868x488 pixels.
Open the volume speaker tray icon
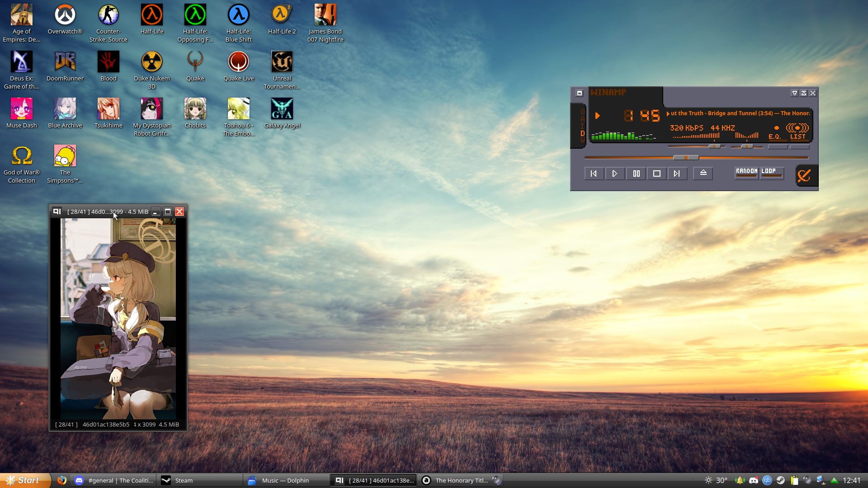(807, 480)
